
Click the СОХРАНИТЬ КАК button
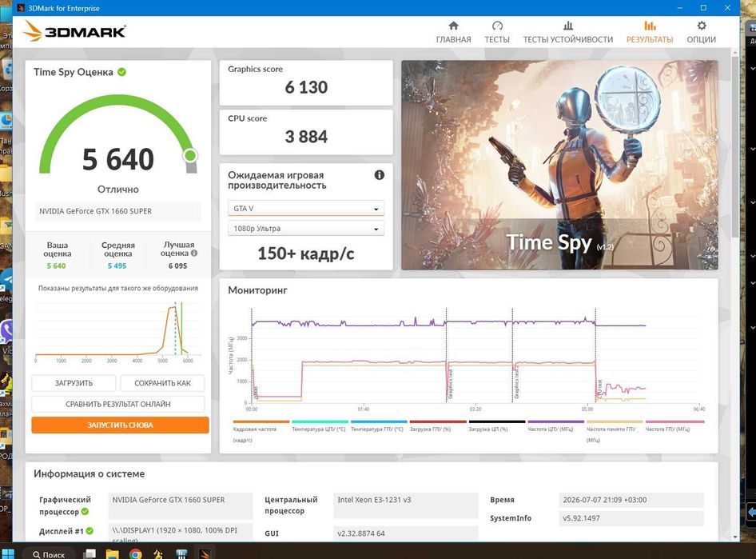tap(162, 383)
